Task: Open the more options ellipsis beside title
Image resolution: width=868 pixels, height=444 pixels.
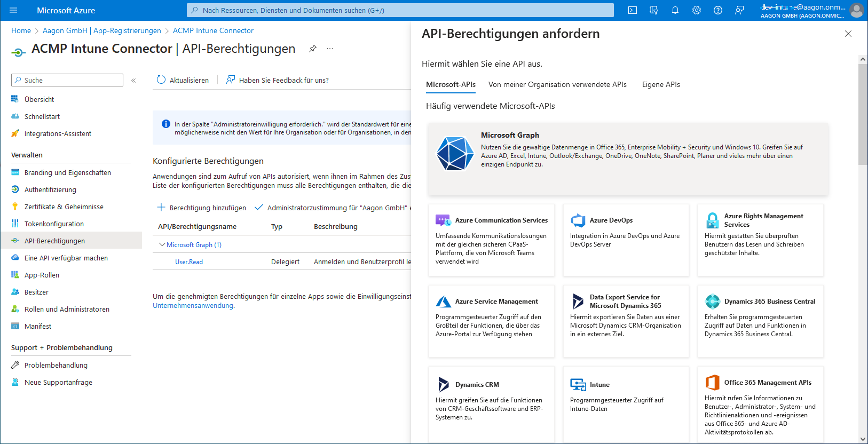Action: point(330,49)
